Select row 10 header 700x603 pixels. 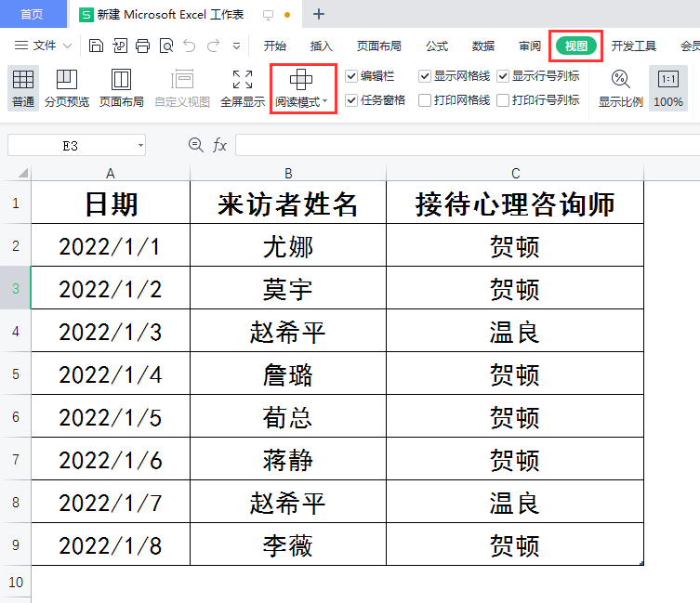(x=15, y=582)
